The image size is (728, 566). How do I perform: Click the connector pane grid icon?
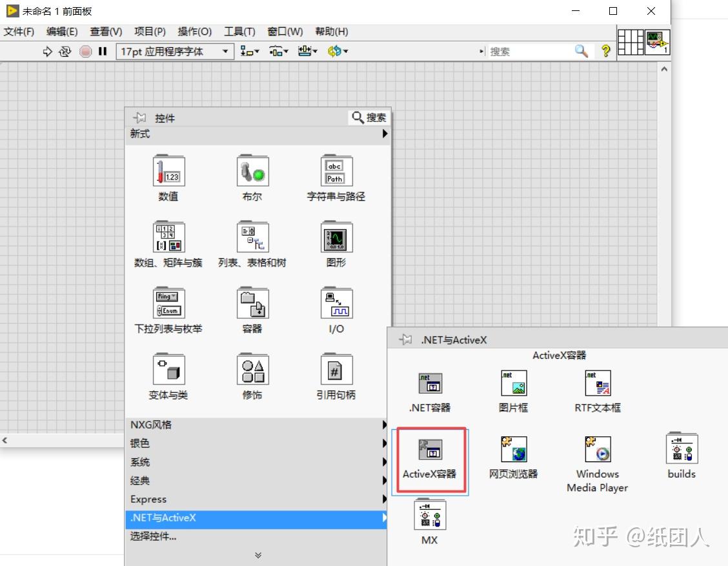coord(631,42)
